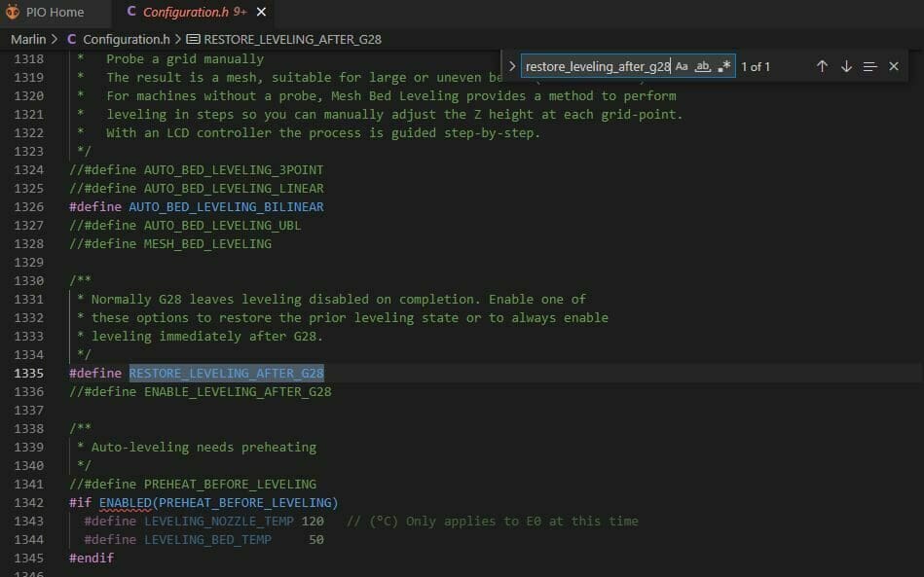
Task: Click comment 'Probe a grid manually'
Action: [185, 59]
